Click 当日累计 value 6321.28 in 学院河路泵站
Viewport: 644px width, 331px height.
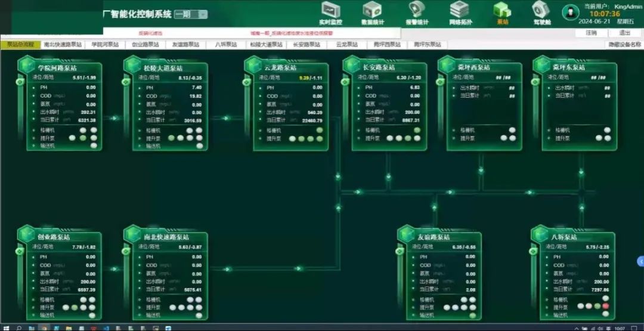tap(86, 120)
